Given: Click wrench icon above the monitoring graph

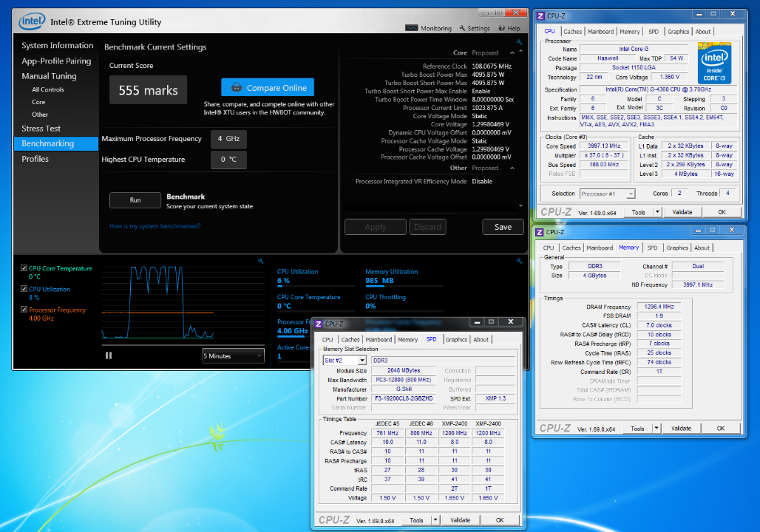Looking at the screenshot, I should click(261, 261).
